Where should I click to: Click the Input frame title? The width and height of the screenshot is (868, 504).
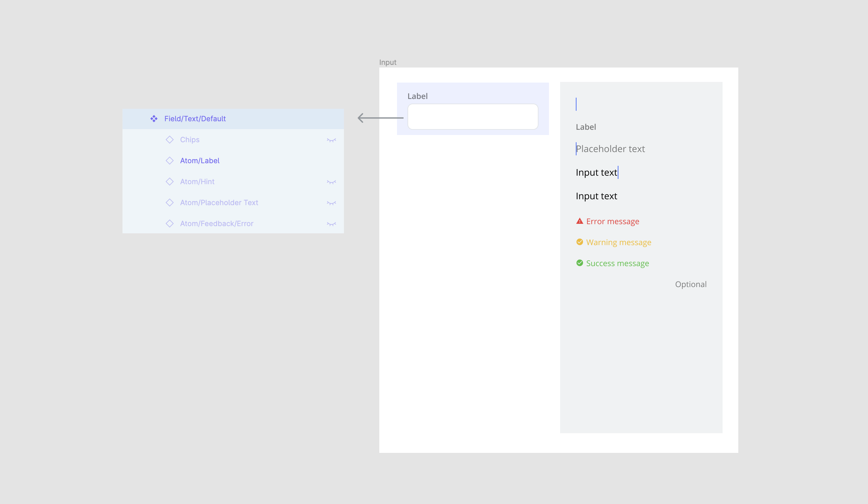click(388, 62)
